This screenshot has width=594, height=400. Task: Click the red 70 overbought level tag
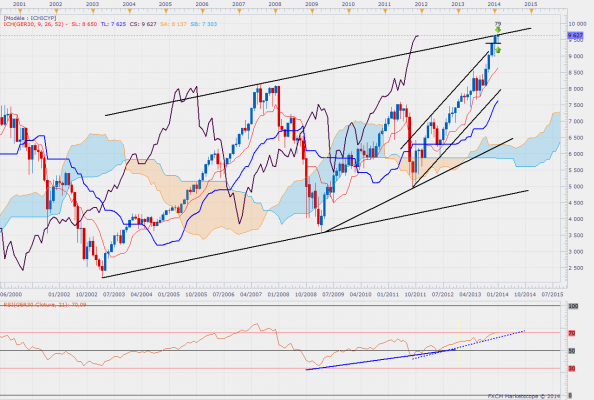[572, 333]
